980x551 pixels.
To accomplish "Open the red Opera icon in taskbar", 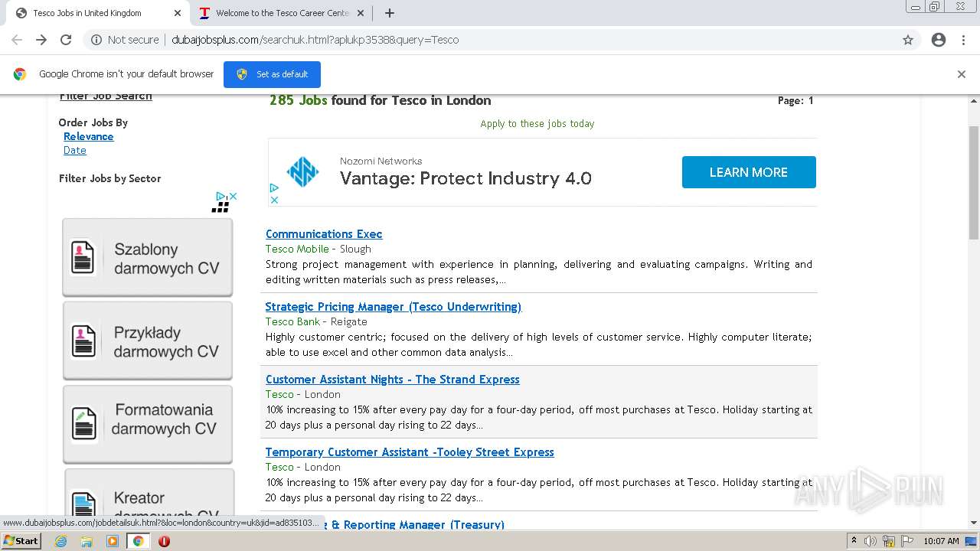I will pos(164,541).
